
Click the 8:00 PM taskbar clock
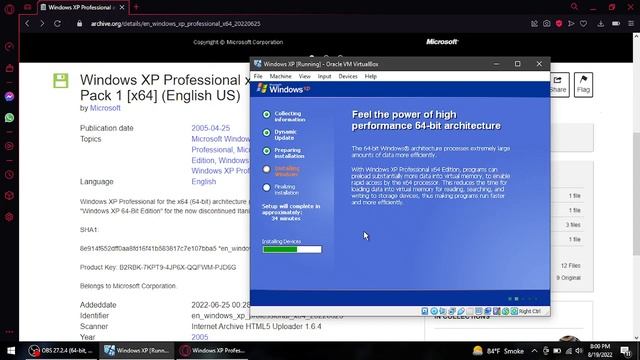[600, 351]
